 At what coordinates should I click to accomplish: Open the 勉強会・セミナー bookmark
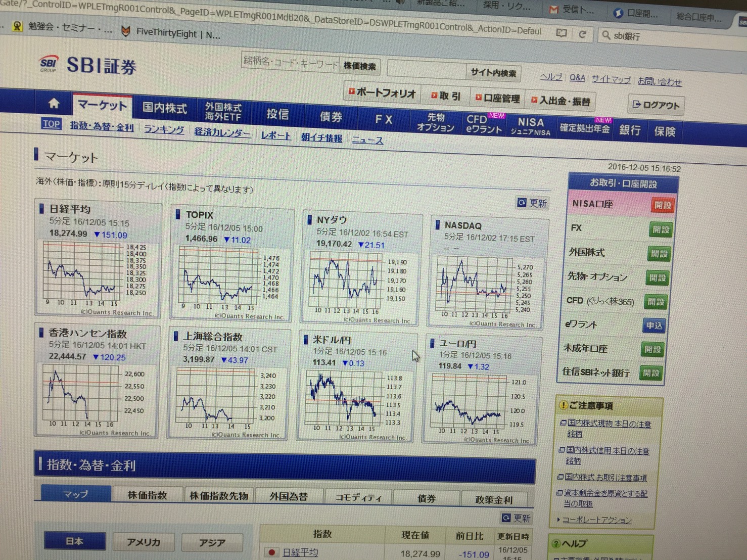[x=63, y=27]
